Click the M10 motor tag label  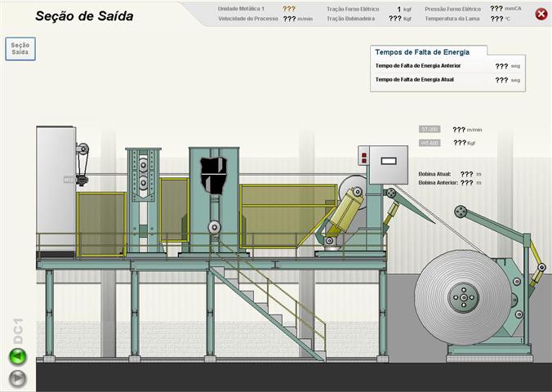coord(70,179)
